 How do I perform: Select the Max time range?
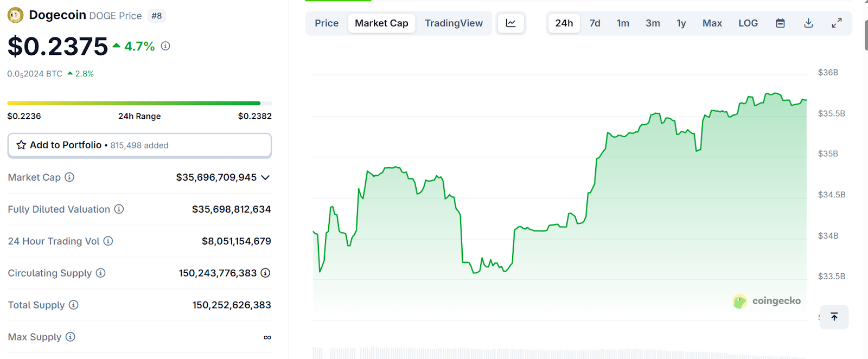point(712,23)
